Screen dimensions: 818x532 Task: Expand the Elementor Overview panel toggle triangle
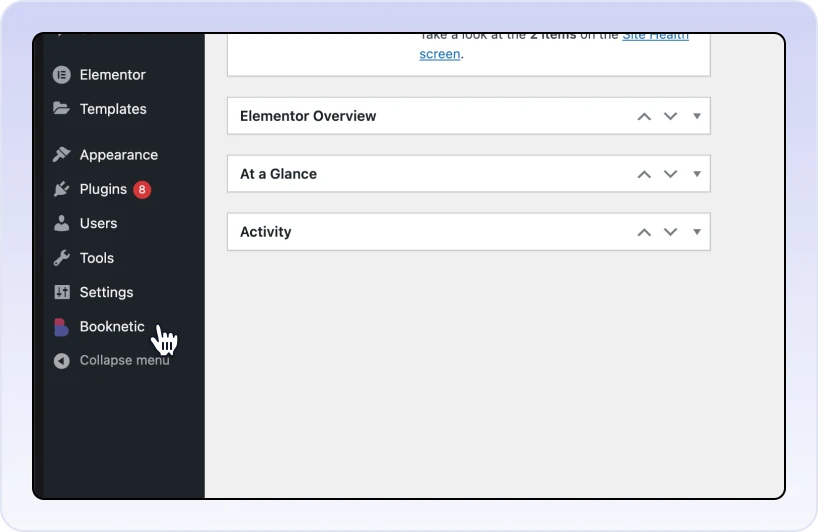coord(697,116)
